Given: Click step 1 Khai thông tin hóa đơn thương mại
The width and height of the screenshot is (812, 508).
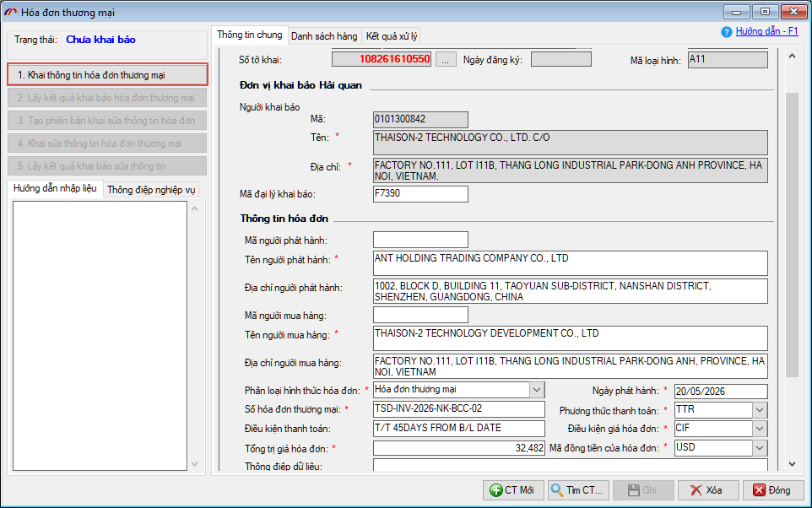Looking at the screenshot, I should (107, 74).
